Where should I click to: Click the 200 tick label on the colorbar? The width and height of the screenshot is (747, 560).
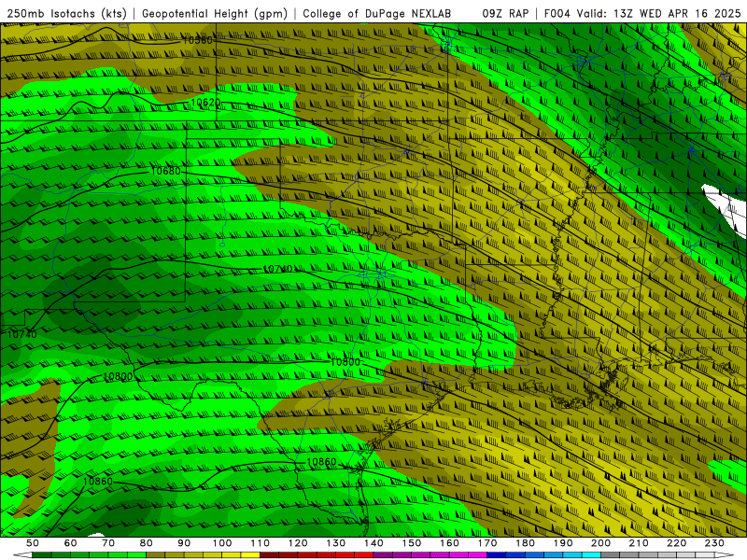(600, 543)
